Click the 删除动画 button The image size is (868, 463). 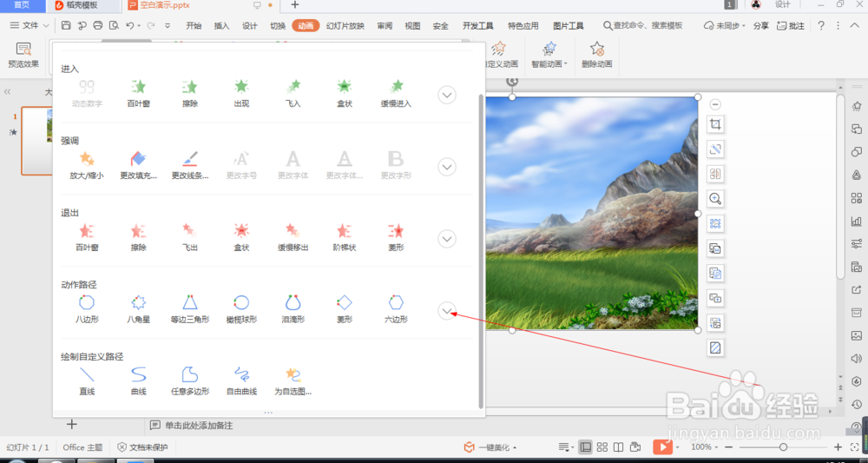point(597,55)
